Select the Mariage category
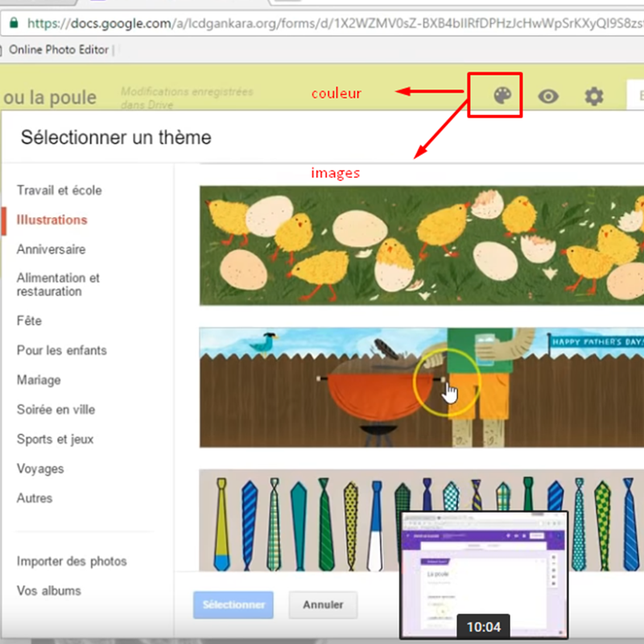This screenshot has width=644, height=644. pos(39,380)
